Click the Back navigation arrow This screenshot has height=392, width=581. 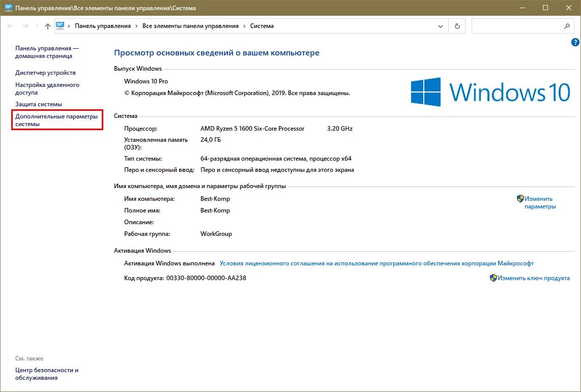[10, 26]
